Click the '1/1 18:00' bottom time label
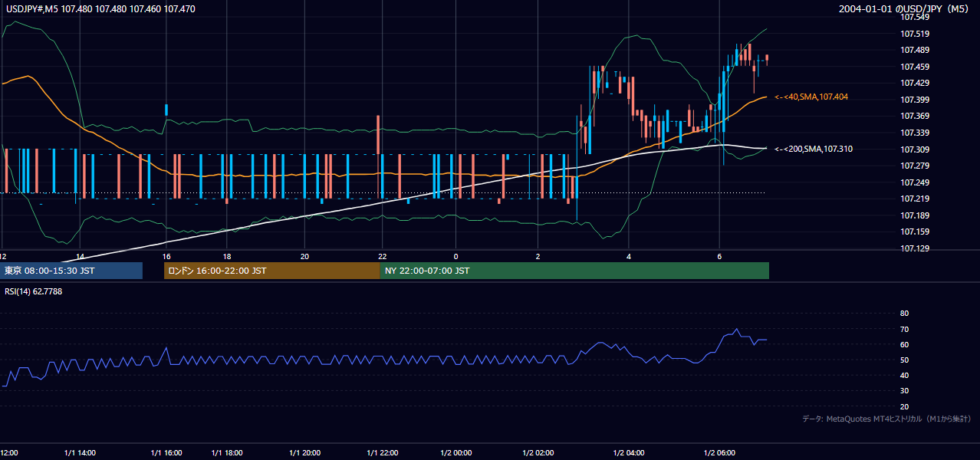 227,452
